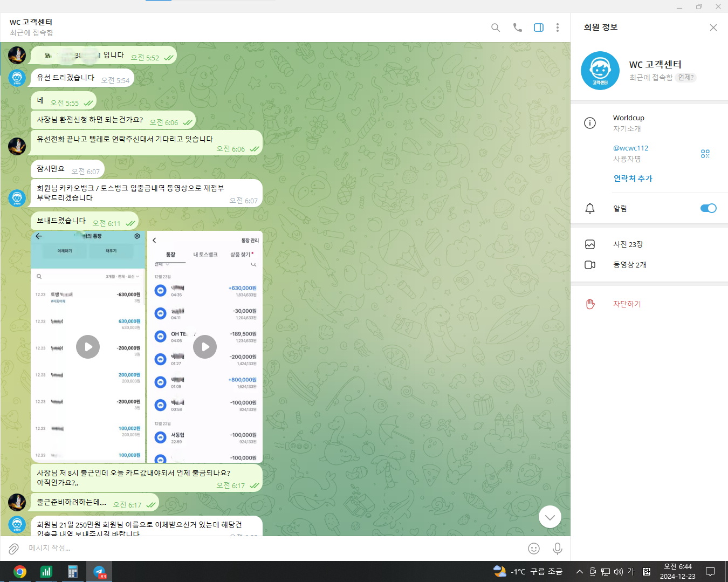The width and height of the screenshot is (728, 582).
Task: Record a voice message with microphone icon
Action: [557, 549]
